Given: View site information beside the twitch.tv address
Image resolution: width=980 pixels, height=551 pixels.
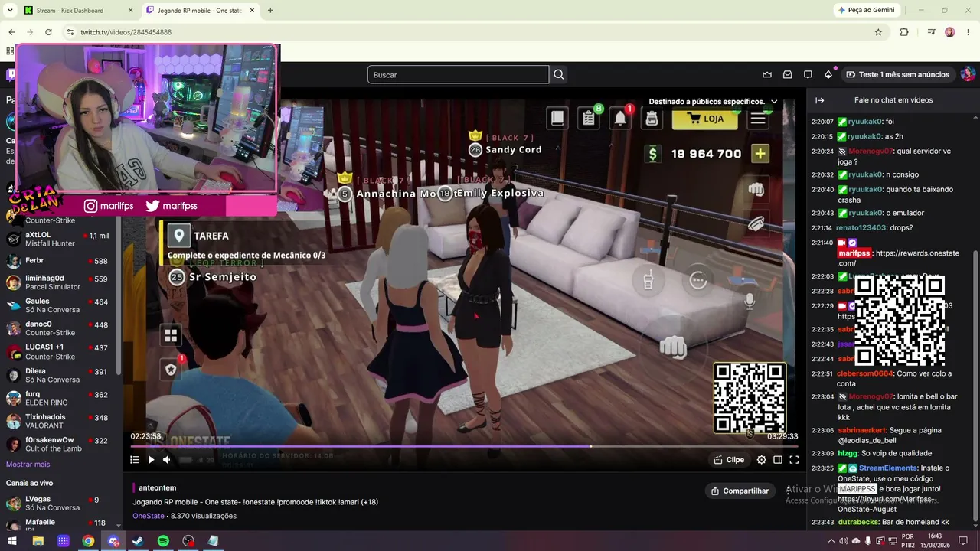Looking at the screenshot, I should [70, 32].
